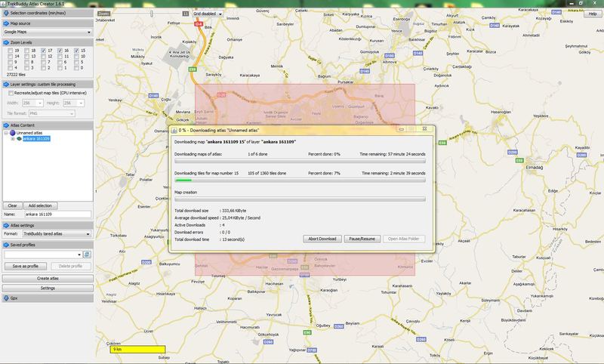Reload the saved profiles list icon
Viewport: 604px width, 364px height.
87,254
